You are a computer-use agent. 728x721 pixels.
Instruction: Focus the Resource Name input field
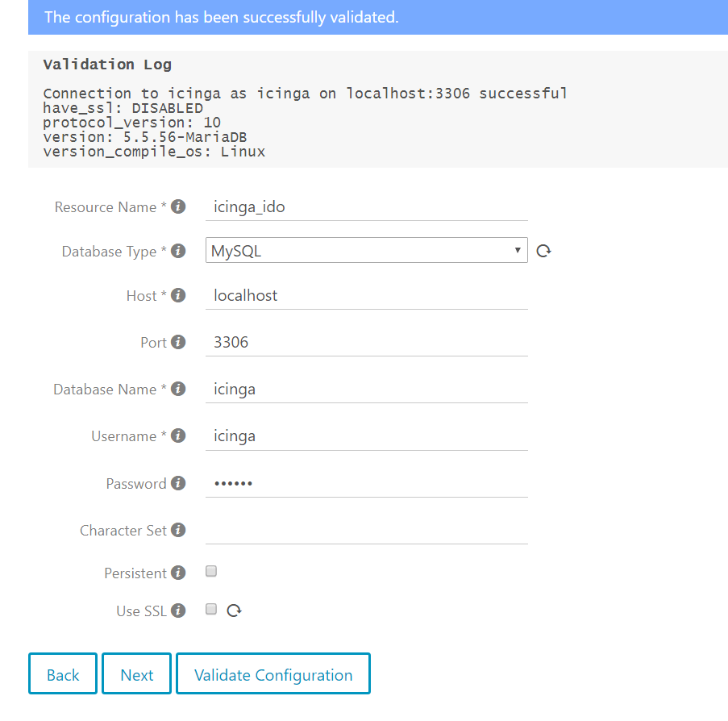366,207
